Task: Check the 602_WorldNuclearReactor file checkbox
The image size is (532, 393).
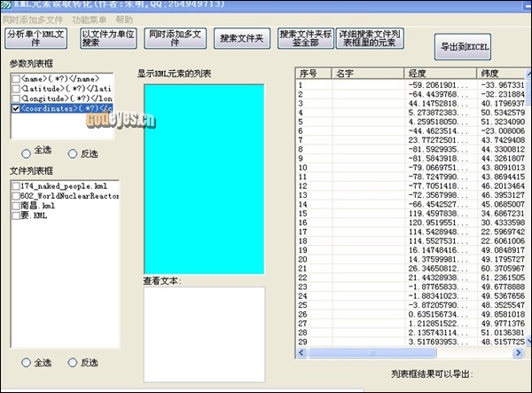Action: click(16, 196)
